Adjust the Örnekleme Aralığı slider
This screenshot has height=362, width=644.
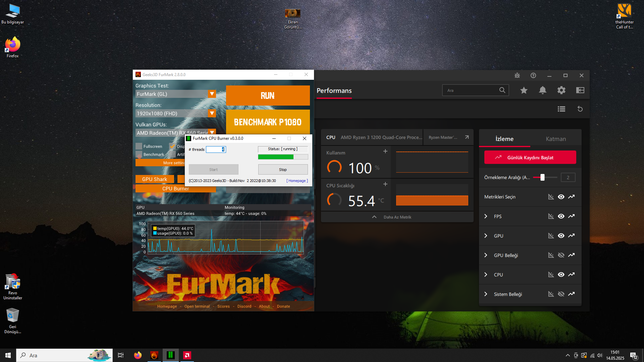542,177
